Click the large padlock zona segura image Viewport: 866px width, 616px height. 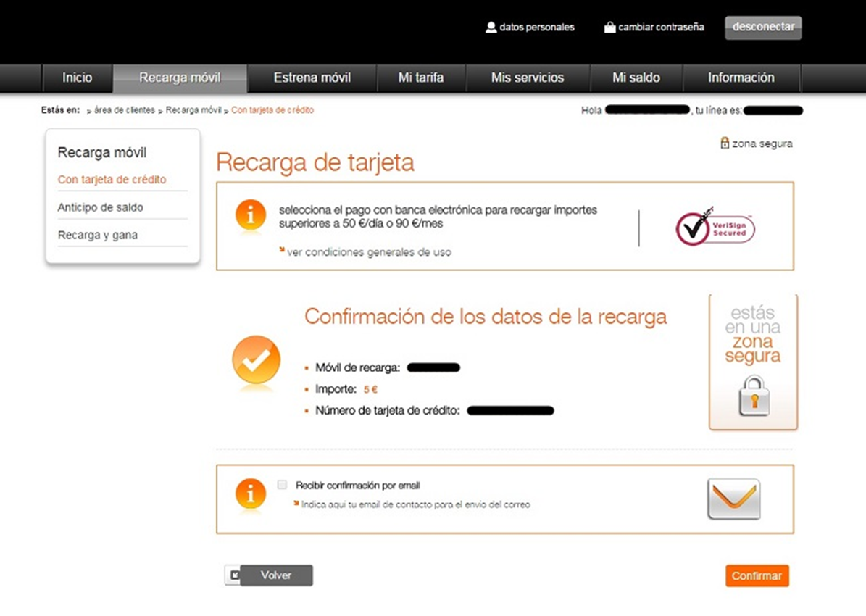click(x=753, y=395)
